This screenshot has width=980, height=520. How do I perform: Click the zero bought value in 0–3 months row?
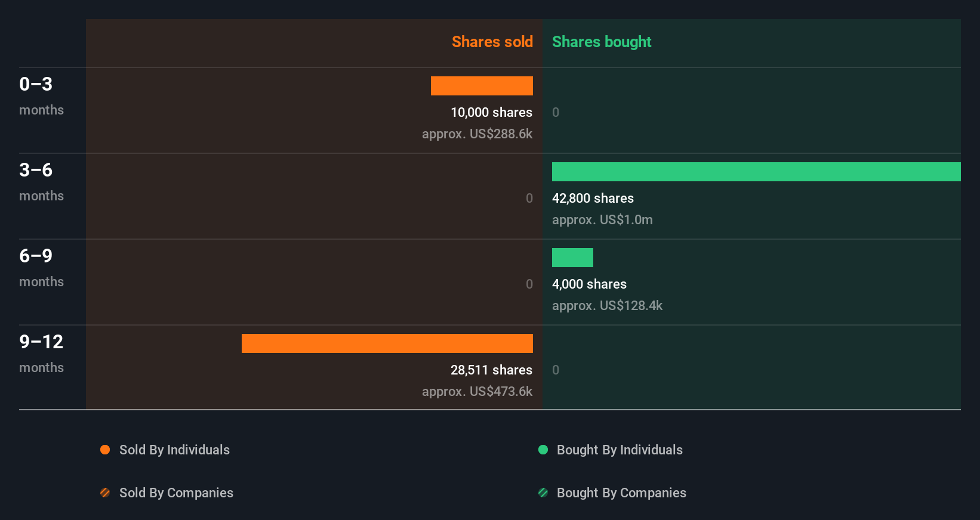click(x=556, y=113)
